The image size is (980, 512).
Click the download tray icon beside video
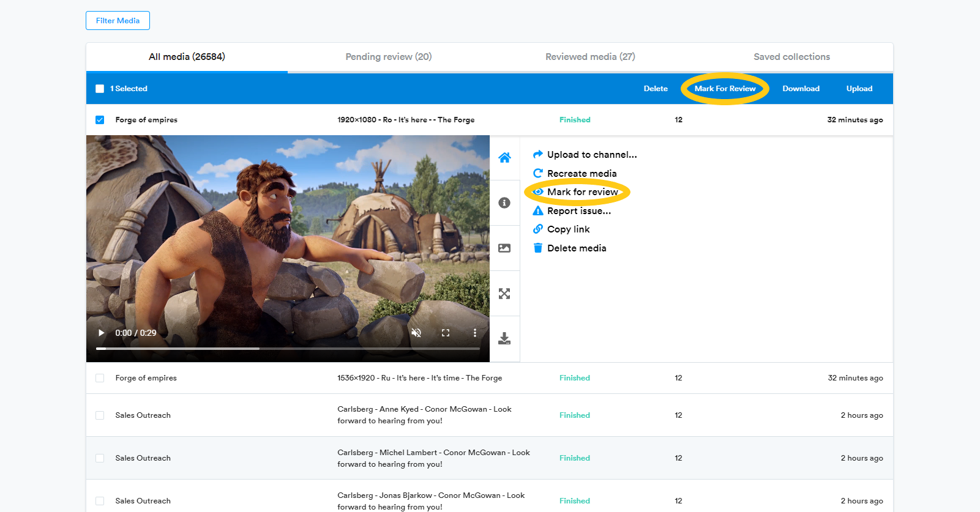504,339
